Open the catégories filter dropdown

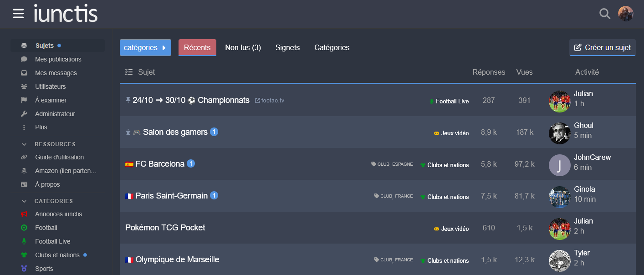click(x=145, y=48)
